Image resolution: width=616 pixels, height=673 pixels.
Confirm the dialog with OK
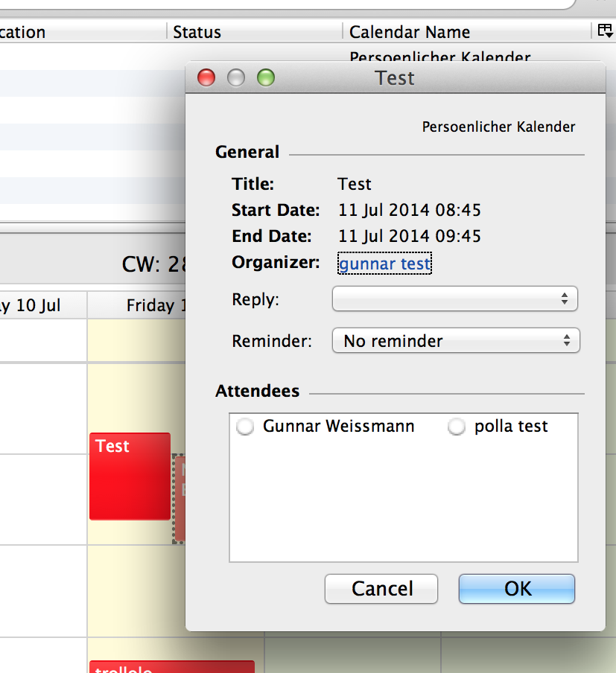pyautogui.click(x=517, y=589)
